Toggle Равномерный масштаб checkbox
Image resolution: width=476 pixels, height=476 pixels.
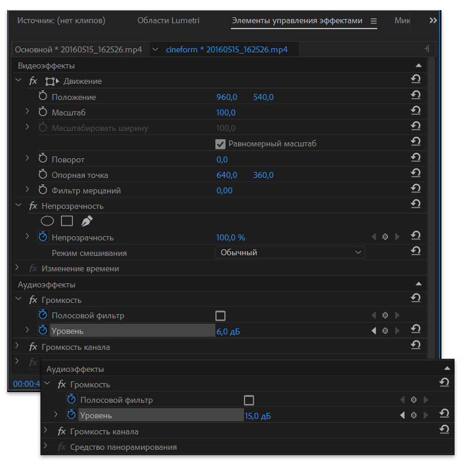point(220,144)
